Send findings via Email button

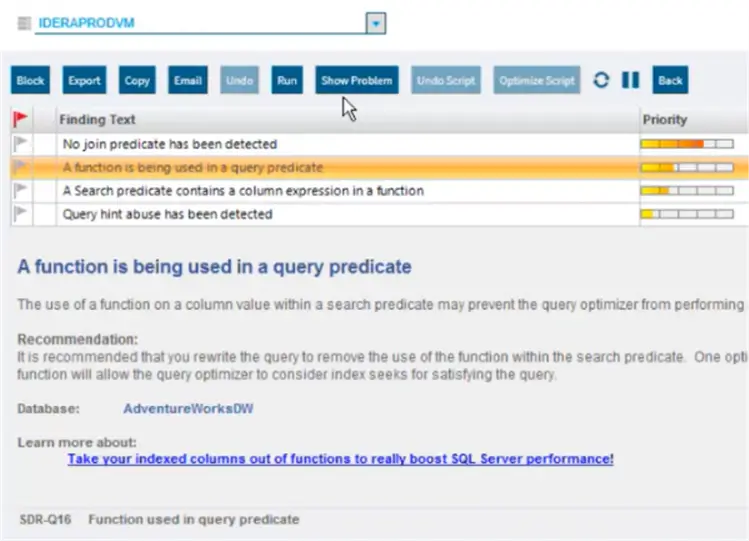(188, 80)
